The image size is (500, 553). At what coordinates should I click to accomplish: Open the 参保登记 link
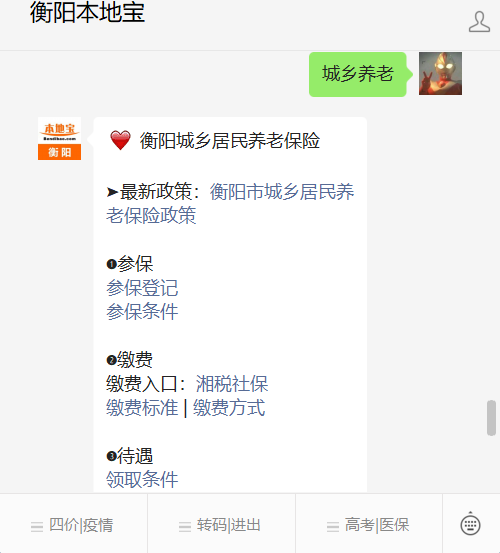tap(142, 288)
